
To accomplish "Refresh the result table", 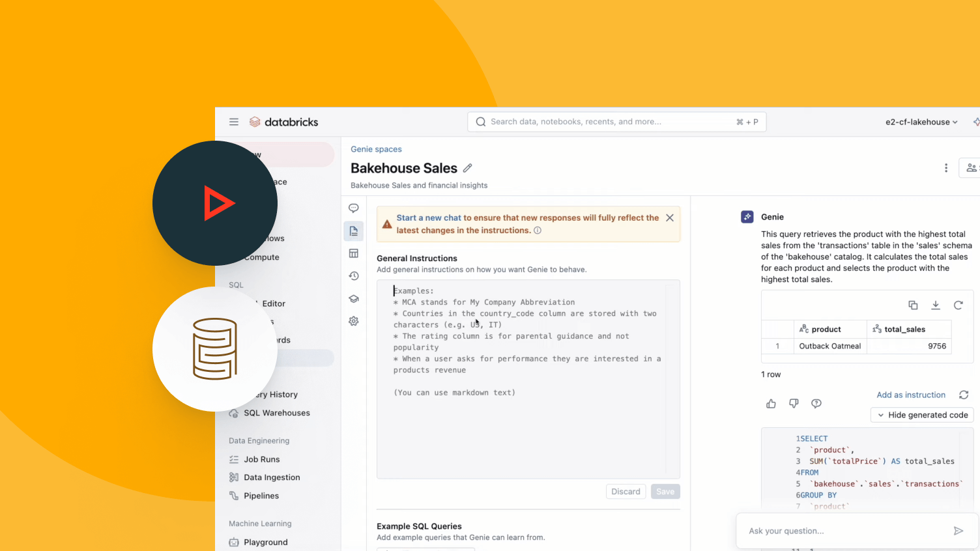I will [x=958, y=305].
